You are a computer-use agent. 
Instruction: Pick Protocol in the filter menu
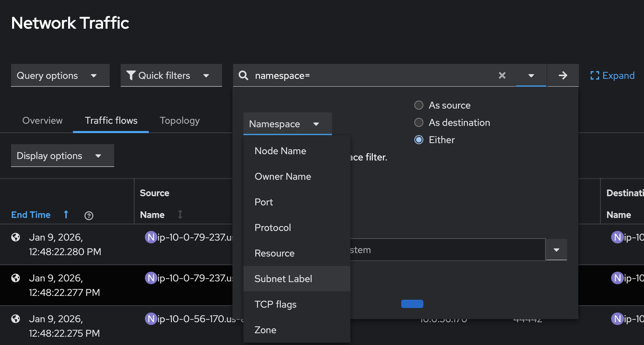[273, 227]
